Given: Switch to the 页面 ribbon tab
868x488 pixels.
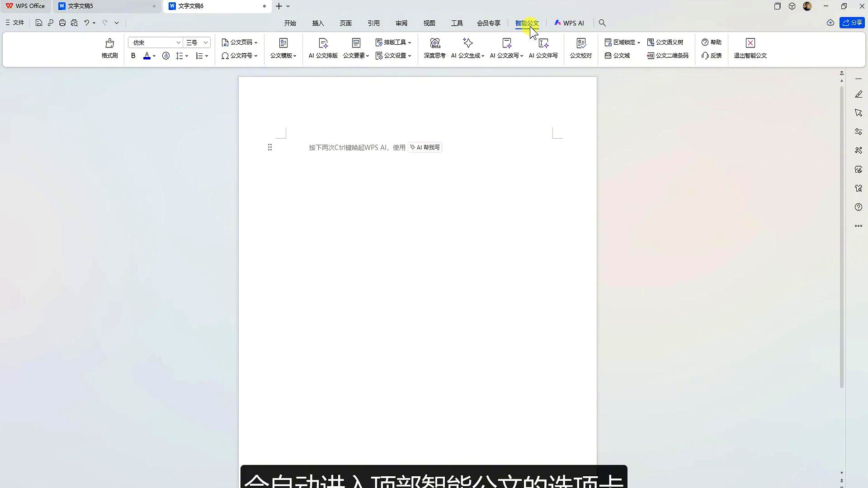Looking at the screenshot, I should pos(346,23).
